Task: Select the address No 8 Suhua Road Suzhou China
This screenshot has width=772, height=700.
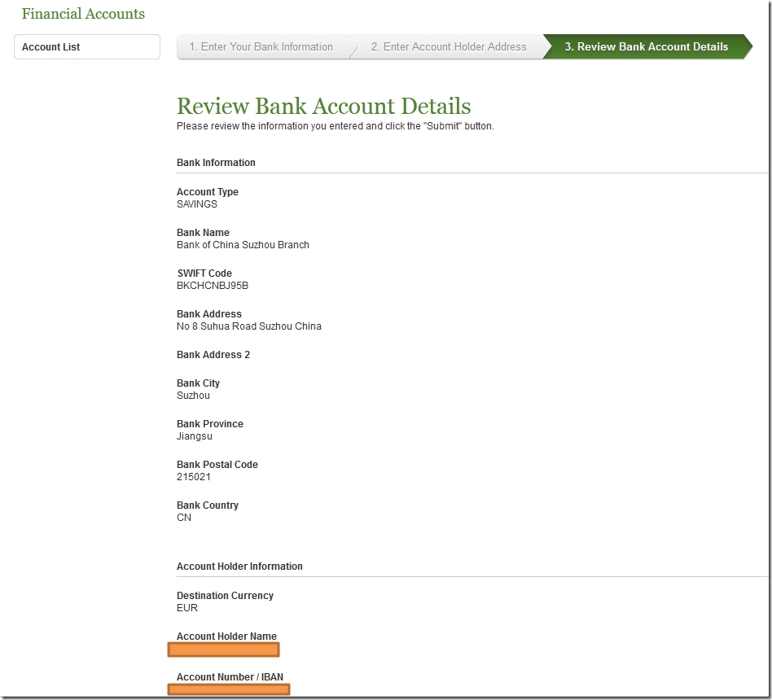Action: 248,326
